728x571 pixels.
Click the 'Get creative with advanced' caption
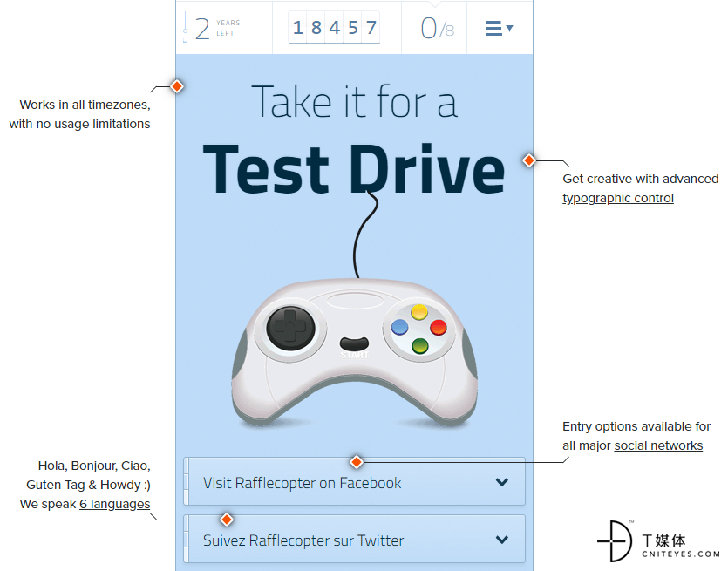coord(641,179)
